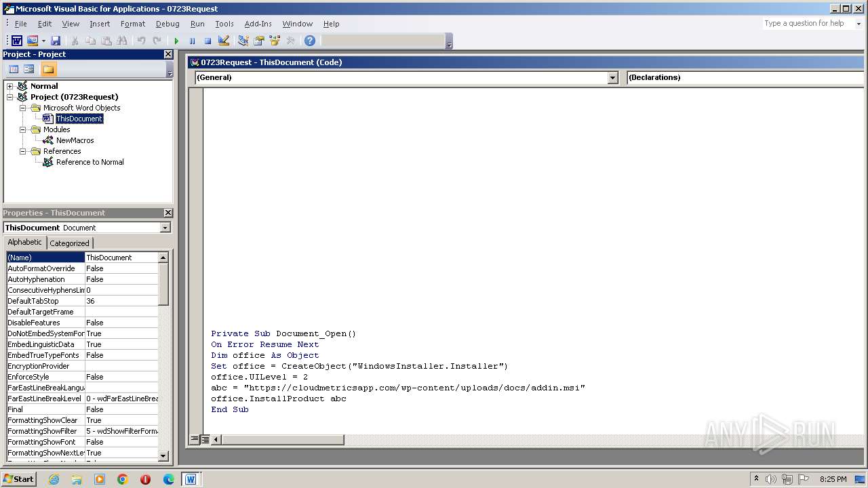Screen dimensions: 868x488
Task: Click View Code icon in Project panel
Action: (x=13, y=69)
